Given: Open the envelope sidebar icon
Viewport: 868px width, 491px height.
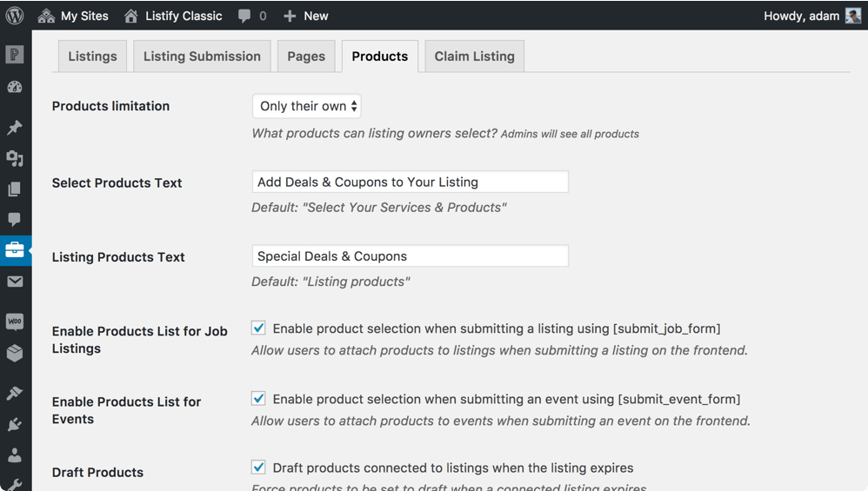Looking at the screenshot, I should pyautogui.click(x=15, y=282).
